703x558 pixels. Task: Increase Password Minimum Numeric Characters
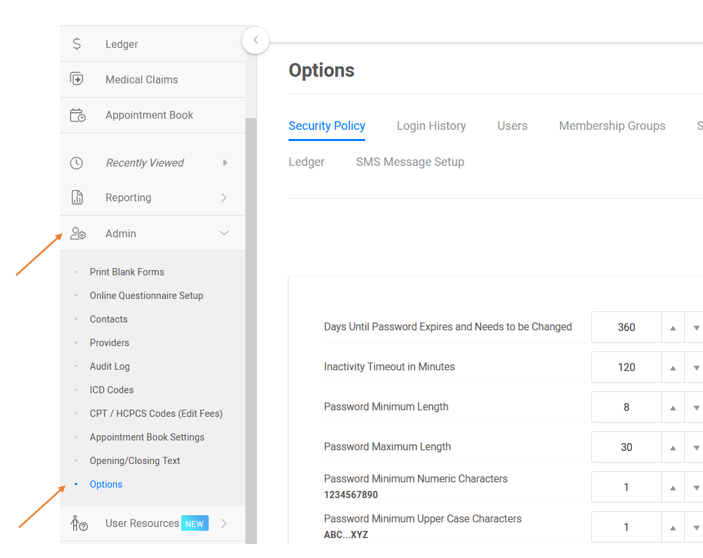tap(673, 487)
